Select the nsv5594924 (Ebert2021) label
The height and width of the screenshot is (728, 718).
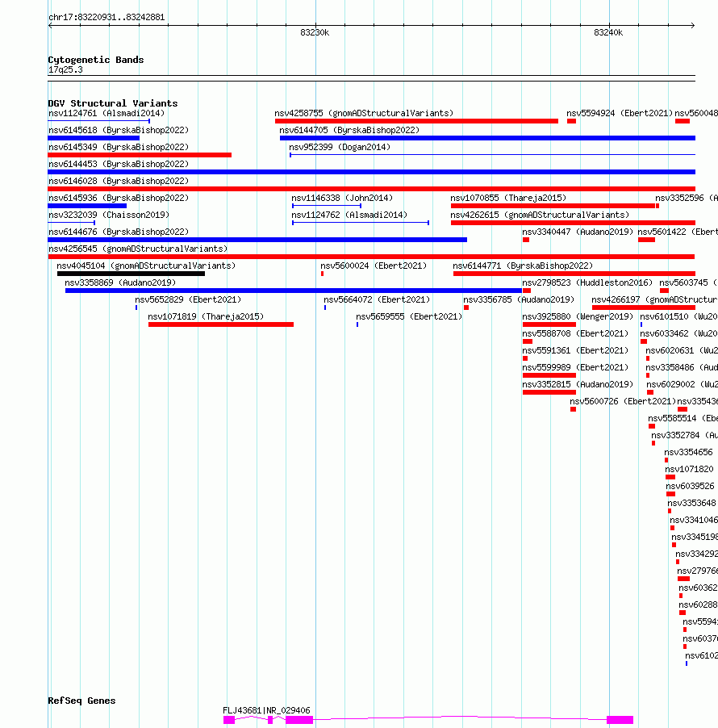tap(620, 113)
